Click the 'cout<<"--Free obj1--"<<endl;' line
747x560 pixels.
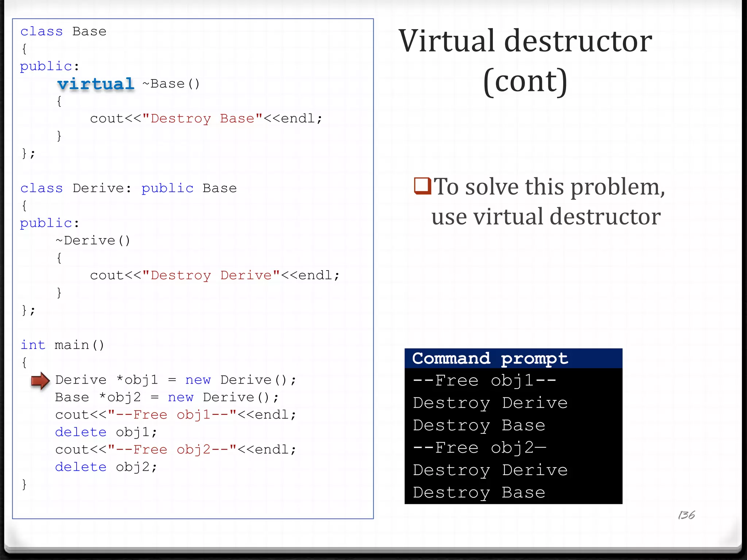pyautogui.click(x=176, y=415)
